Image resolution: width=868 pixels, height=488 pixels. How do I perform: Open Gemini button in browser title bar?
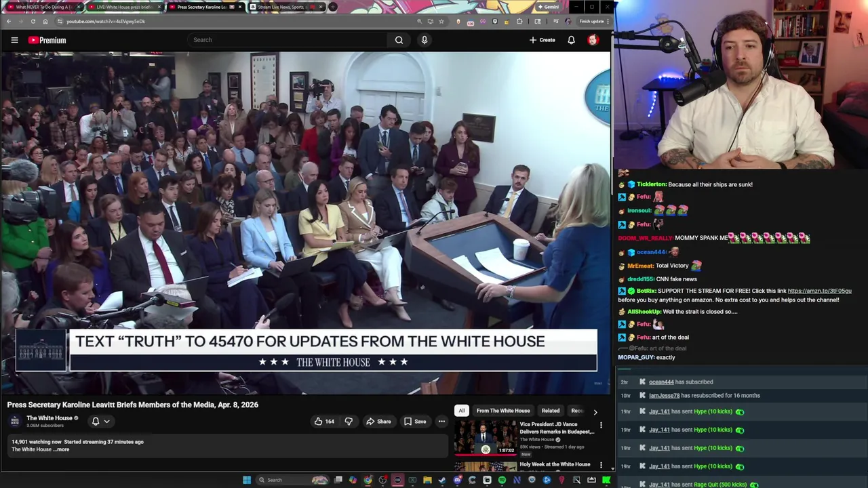547,7
